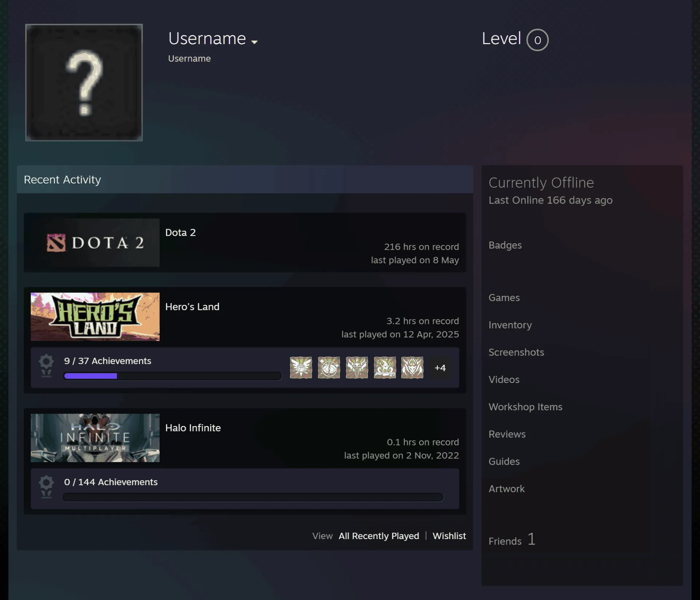Click the friends count number 1
Image resolution: width=700 pixels, height=600 pixels.
[532, 539]
